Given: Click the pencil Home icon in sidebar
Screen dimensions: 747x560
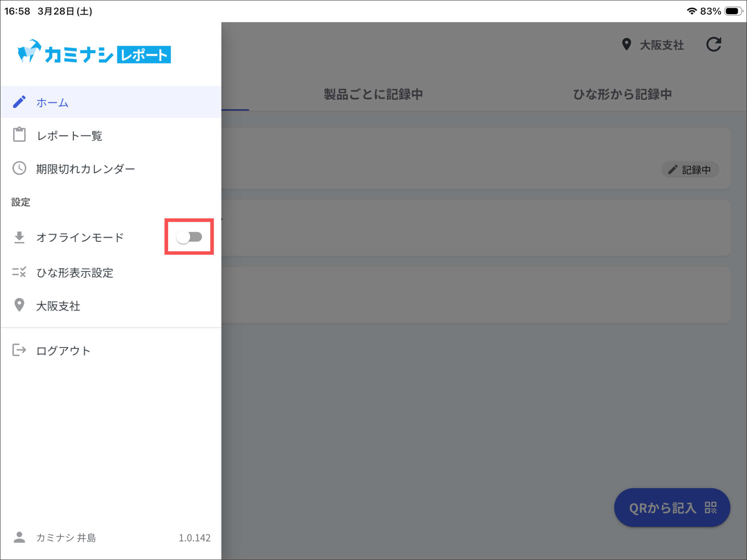Looking at the screenshot, I should coord(19,102).
